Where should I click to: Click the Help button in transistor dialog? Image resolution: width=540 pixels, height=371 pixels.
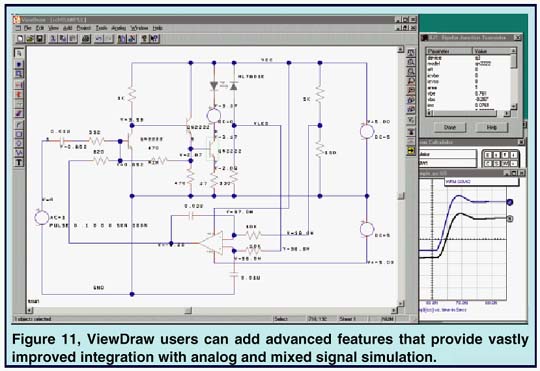tap(492, 127)
